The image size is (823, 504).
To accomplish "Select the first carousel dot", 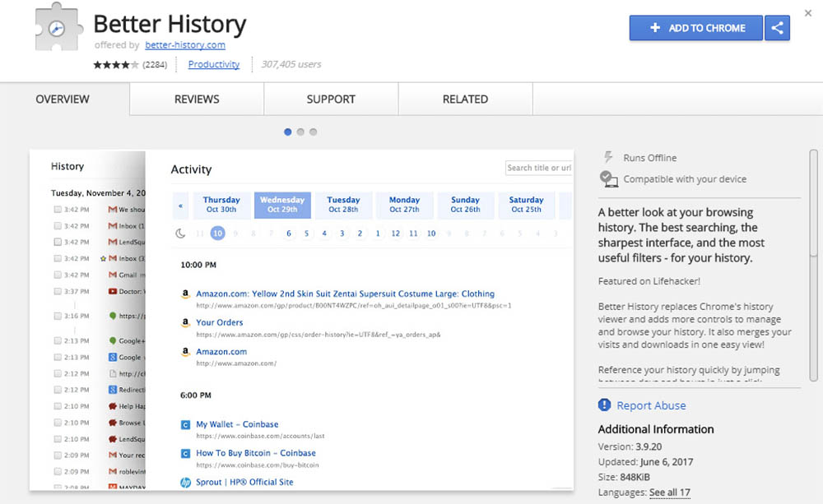I will [x=287, y=132].
